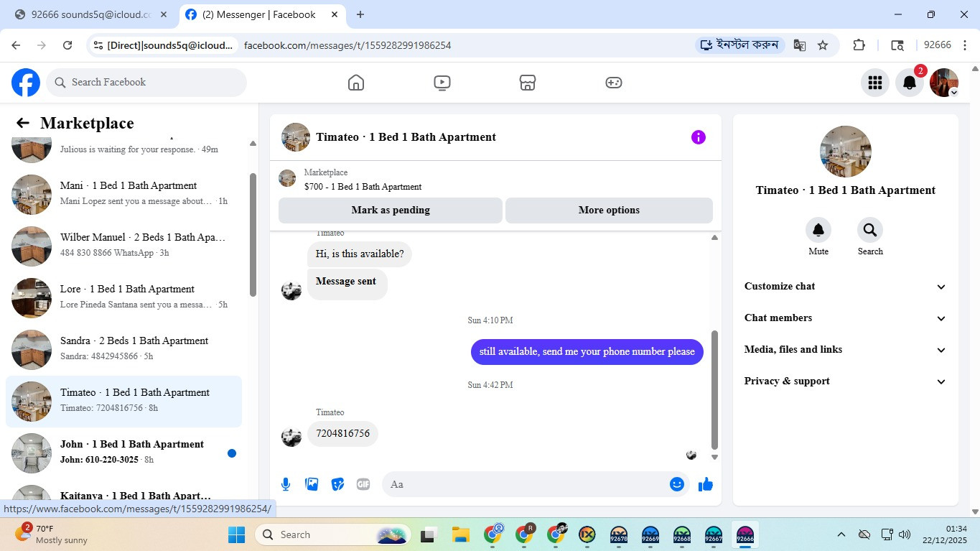Viewport: 980px width, 551px height.
Task: Switch to the 92678 taskbar window
Action: [x=619, y=535]
